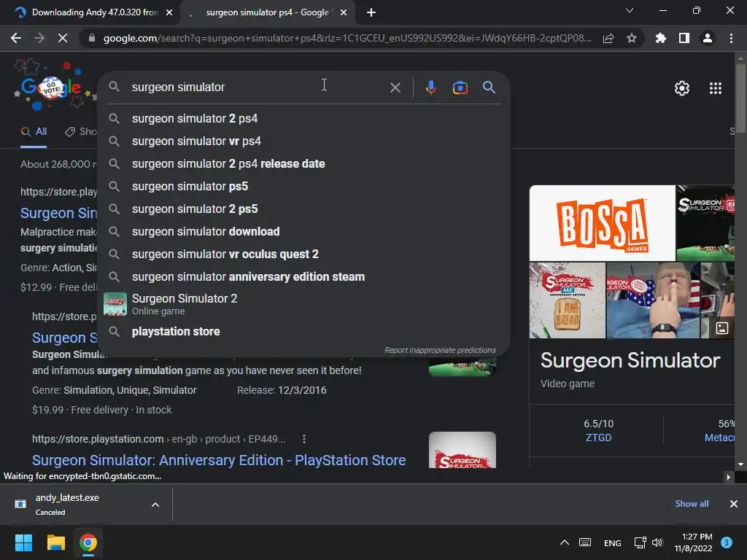Click more images icon in knowledge panel

[722, 327]
